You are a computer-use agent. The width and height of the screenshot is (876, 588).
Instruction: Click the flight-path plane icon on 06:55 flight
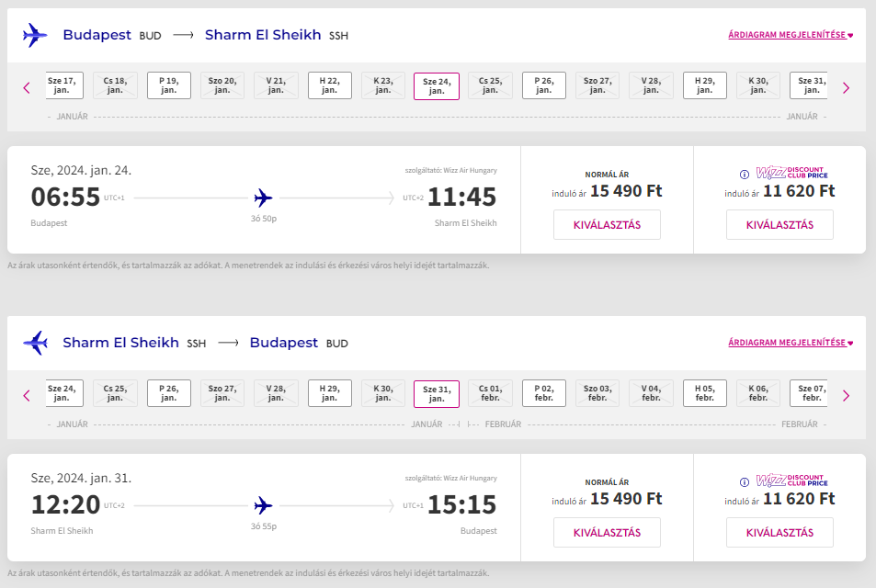[263, 198]
